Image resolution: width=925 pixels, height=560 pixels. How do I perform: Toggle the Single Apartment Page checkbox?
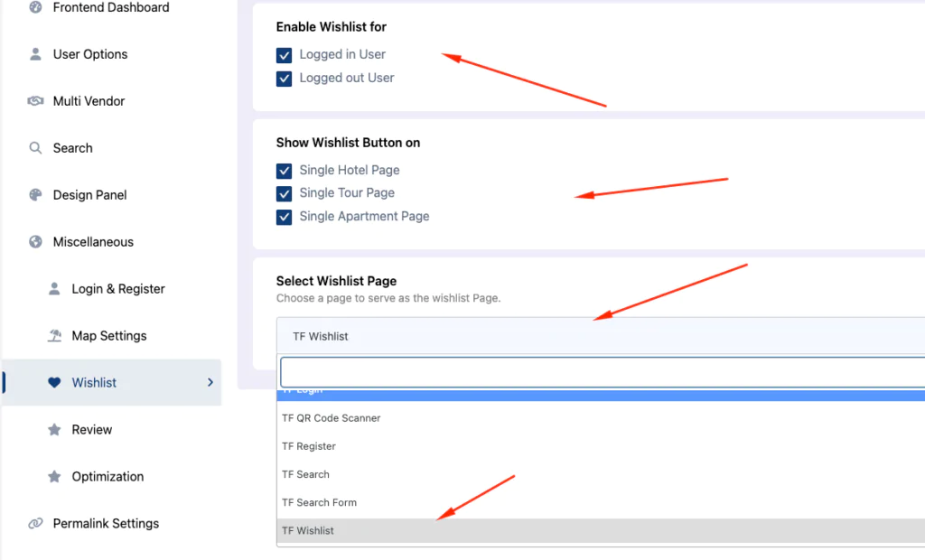pos(284,217)
